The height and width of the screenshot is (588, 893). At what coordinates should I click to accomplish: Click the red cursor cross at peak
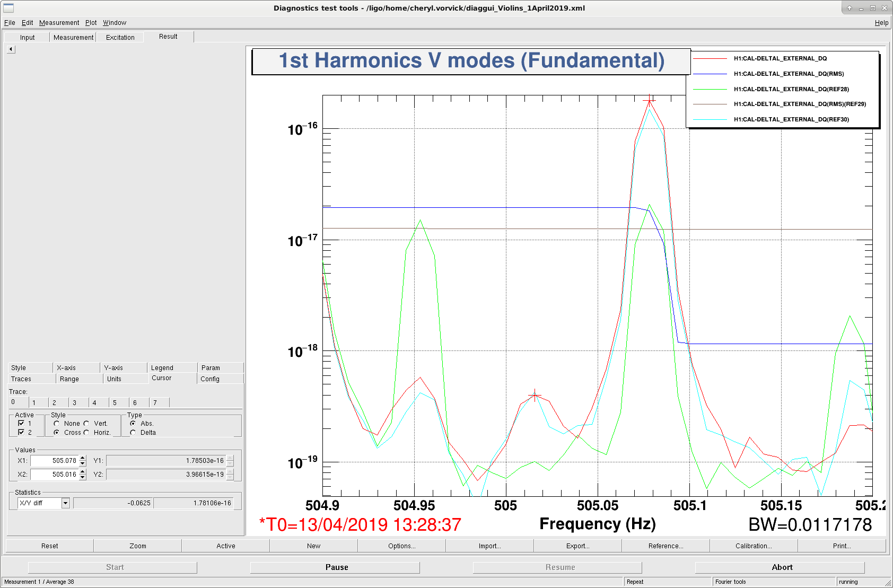(650, 100)
